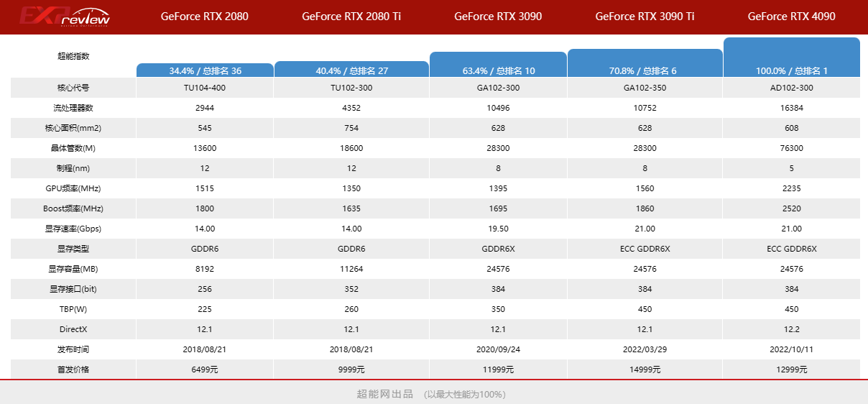Select the 首发价格 row label
Image resolution: width=868 pixels, height=404 pixels.
[x=73, y=369]
